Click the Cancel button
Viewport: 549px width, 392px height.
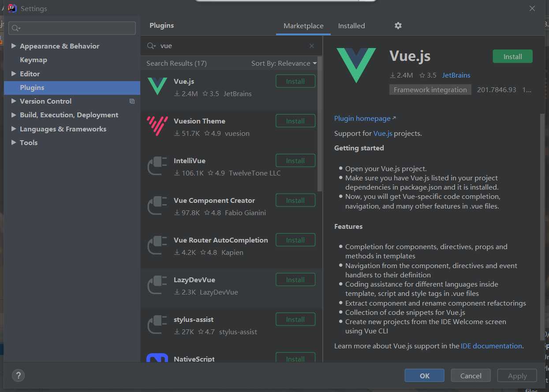[471, 376]
